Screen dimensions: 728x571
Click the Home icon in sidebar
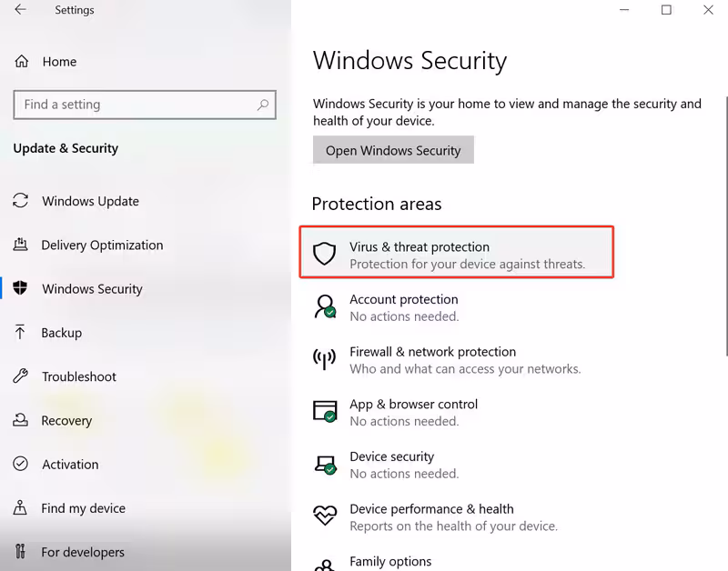click(x=21, y=62)
